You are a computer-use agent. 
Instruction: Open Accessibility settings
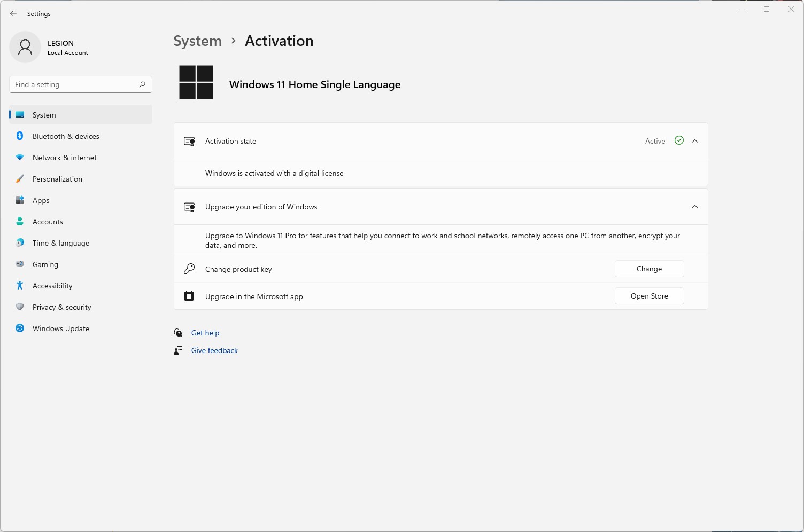tap(52, 286)
